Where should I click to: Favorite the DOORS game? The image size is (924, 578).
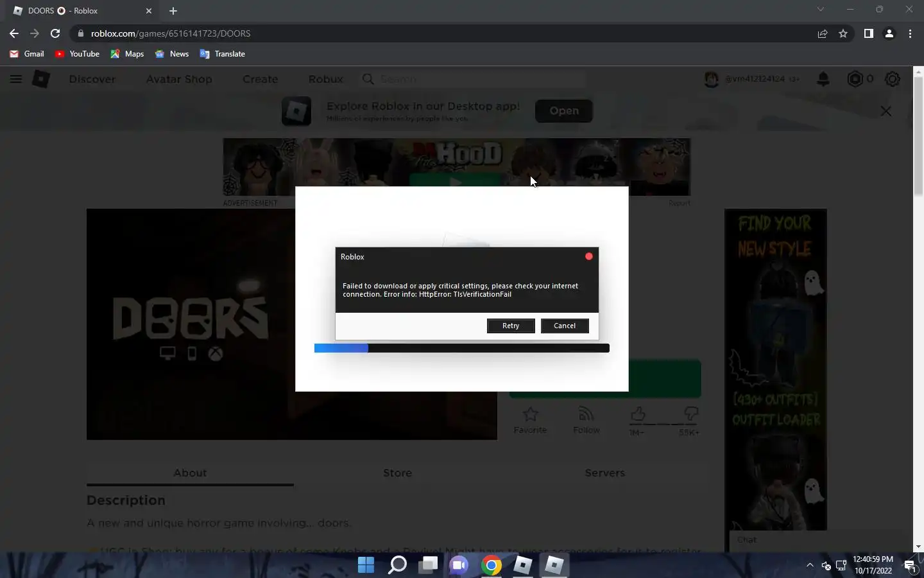point(530,421)
